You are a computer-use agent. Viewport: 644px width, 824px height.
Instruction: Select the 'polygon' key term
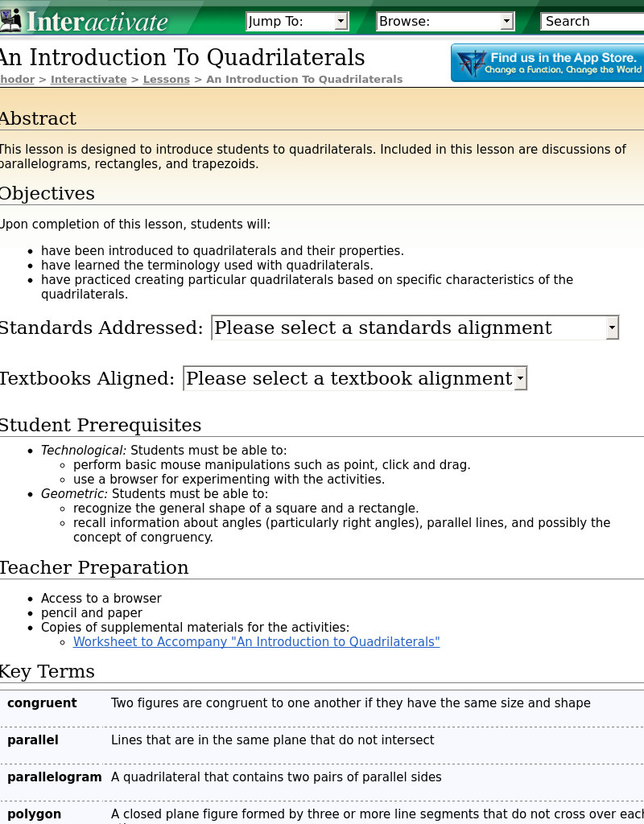pos(34,814)
